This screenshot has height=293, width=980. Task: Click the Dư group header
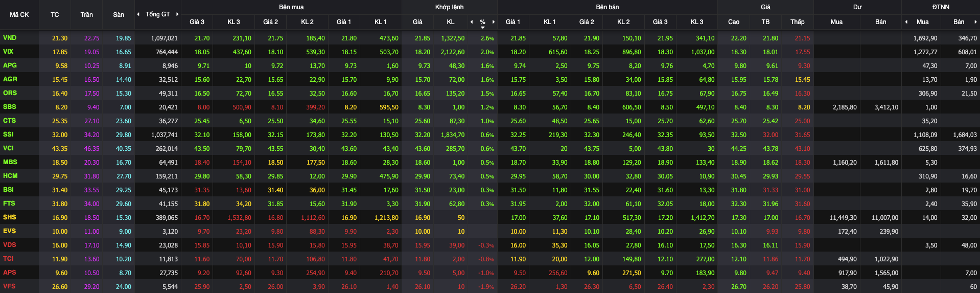click(857, 7)
